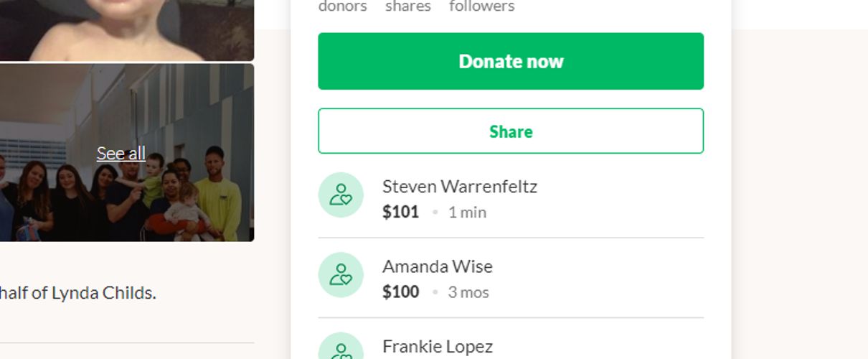
Task: Click the 3 mos donation timestamp
Action: point(468,292)
